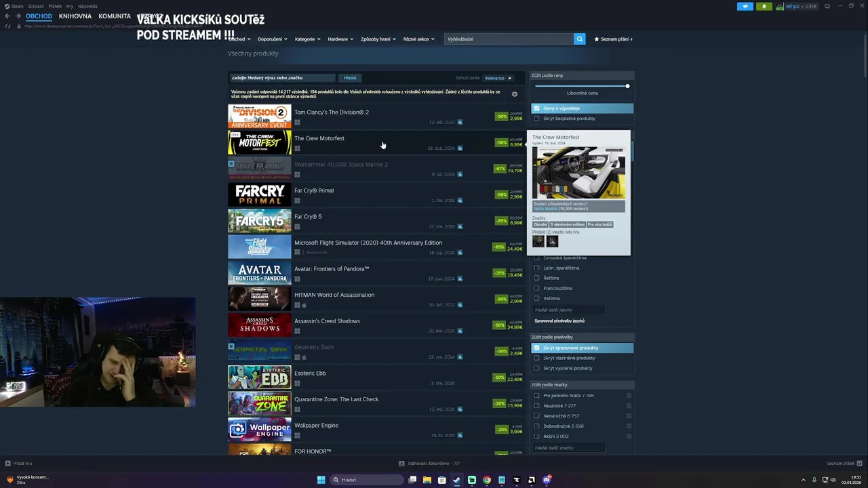Open Tom Clancy's The Division 2 listing
The image size is (868, 488).
point(376,117)
